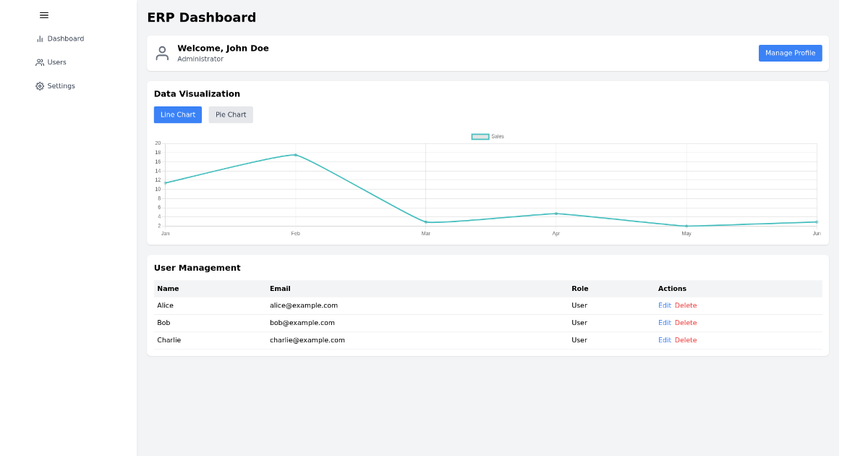
Task: Open Settings from the sidebar
Action: [61, 85]
